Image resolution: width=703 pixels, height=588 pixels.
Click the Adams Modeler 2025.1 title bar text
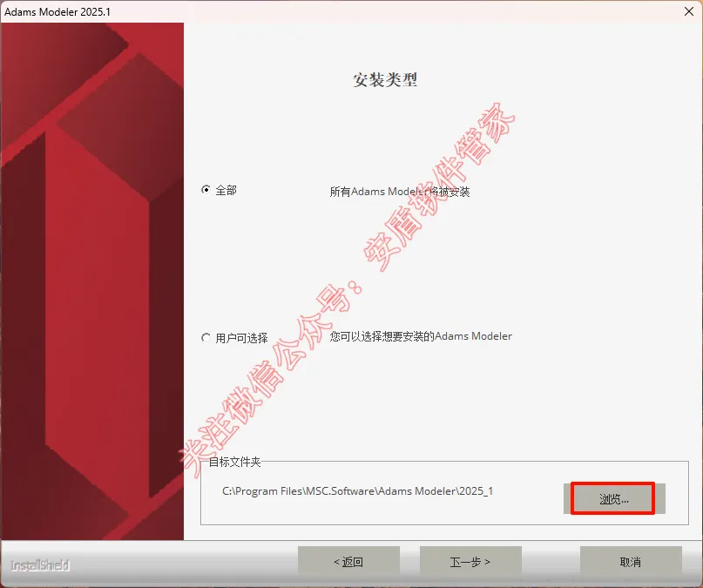[x=57, y=12]
